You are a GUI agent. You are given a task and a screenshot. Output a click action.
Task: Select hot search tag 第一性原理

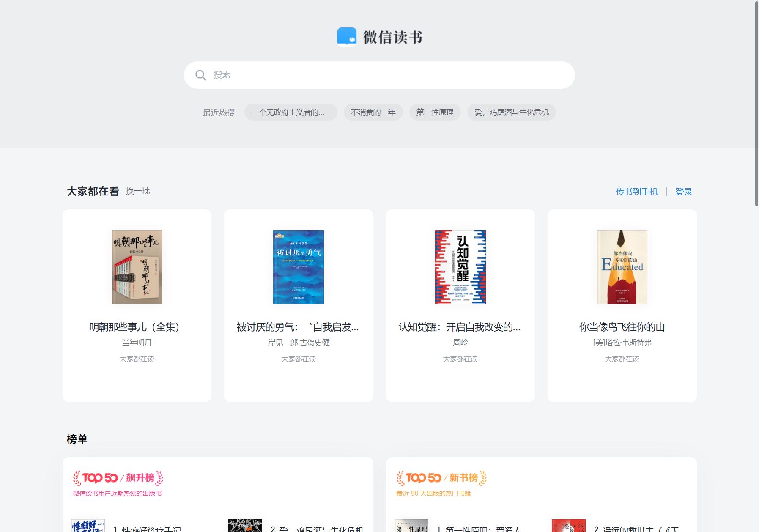(435, 112)
